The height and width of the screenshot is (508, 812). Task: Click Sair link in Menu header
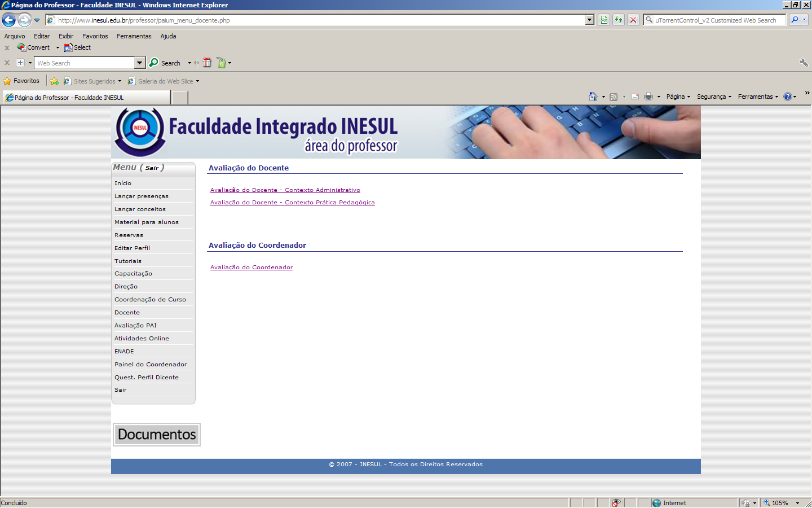coord(152,168)
